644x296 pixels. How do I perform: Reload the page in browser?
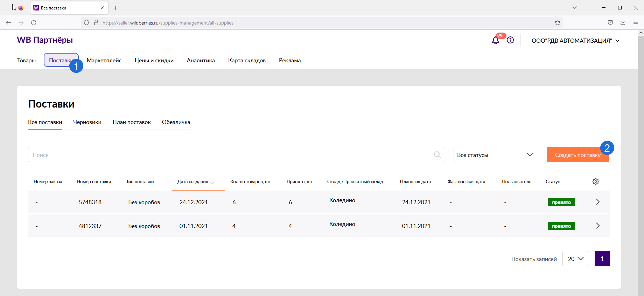click(34, 23)
